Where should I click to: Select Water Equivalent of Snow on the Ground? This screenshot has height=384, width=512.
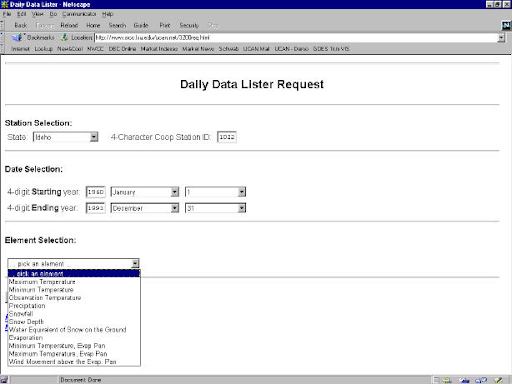pos(74,330)
